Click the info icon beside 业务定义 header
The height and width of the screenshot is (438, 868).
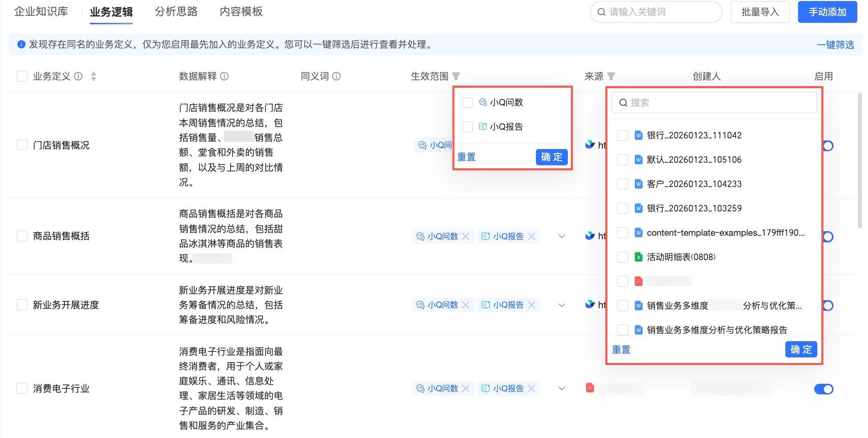pos(78,76)
